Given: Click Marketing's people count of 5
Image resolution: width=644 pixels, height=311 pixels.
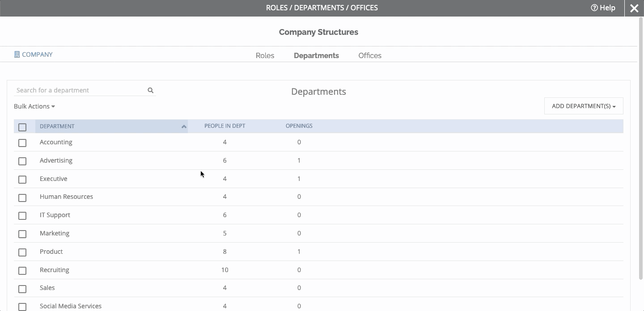Looking at the screenshot, I should (x=225, y=233).
